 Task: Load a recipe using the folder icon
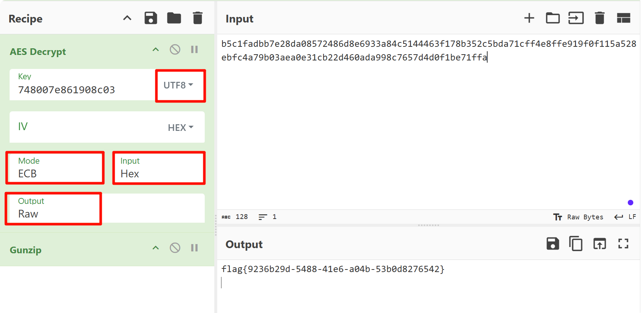[174, 18]
